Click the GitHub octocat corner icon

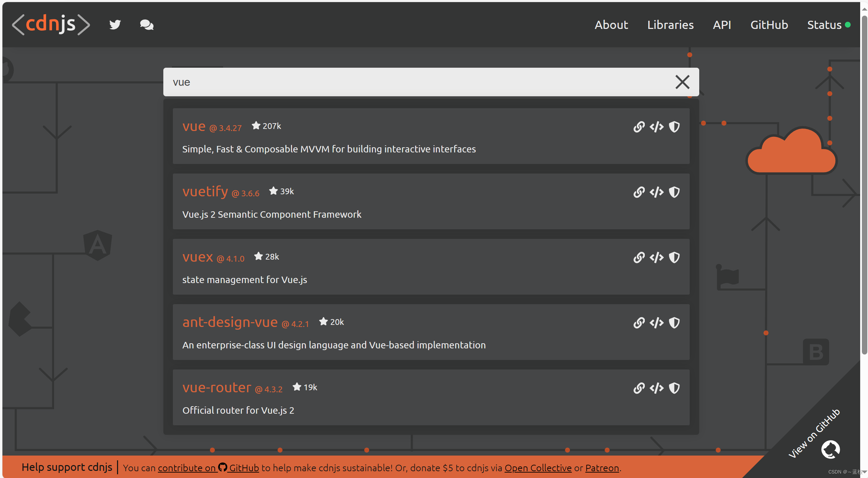pyautogui.click(x=830, y=449)
